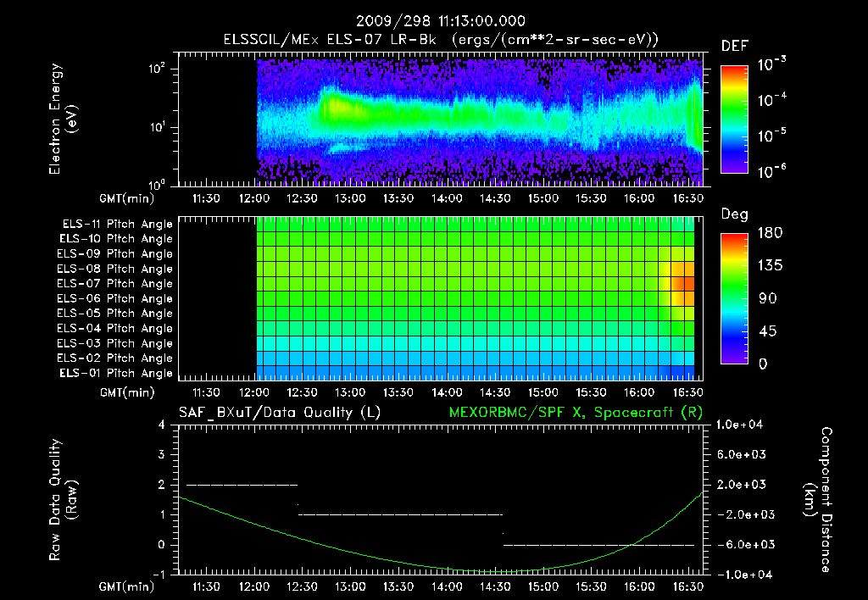Screen dimensions: 868x600
Task: Select the 45 value on Deg scale
Action: click(x=766, y=331)
